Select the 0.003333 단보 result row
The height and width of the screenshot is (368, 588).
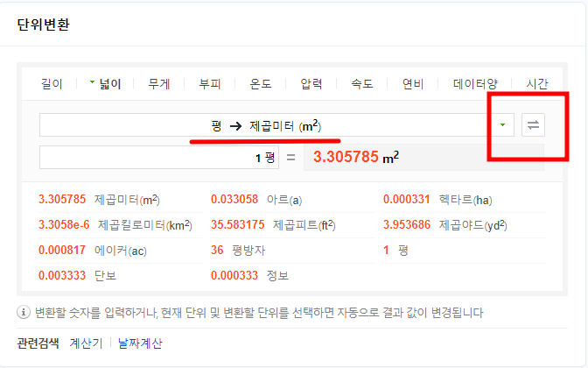point(120,276)
